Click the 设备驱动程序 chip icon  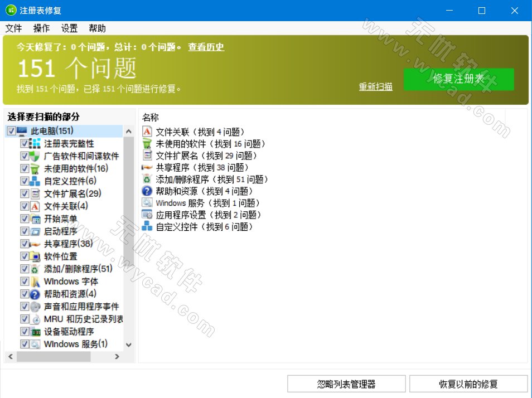click(35, 332)
